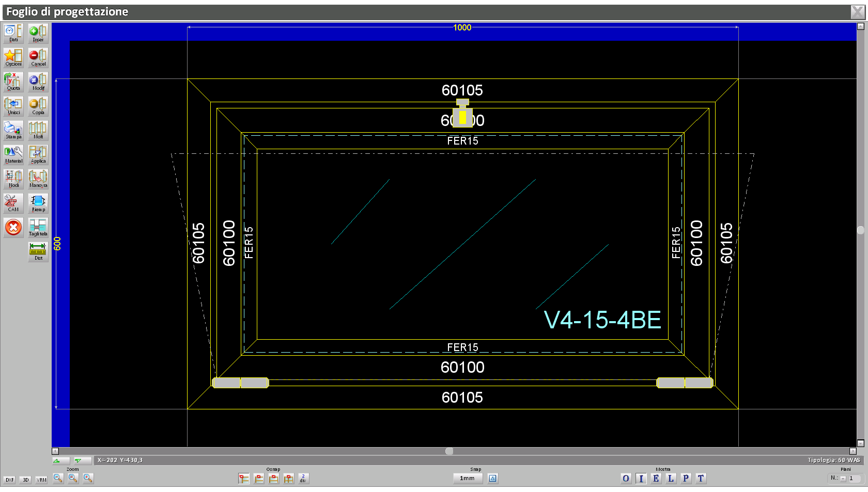868x492 pixels.
Task: Click the Applica tool icon
Action: 38,155
